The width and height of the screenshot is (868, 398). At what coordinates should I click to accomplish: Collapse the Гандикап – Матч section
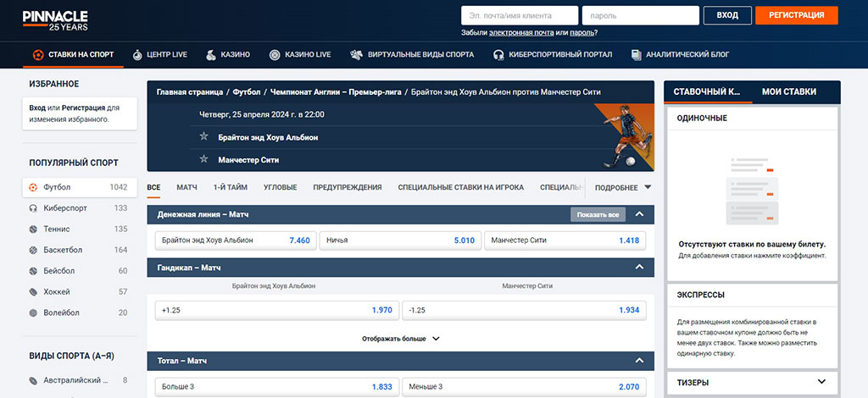pos(639,267)
